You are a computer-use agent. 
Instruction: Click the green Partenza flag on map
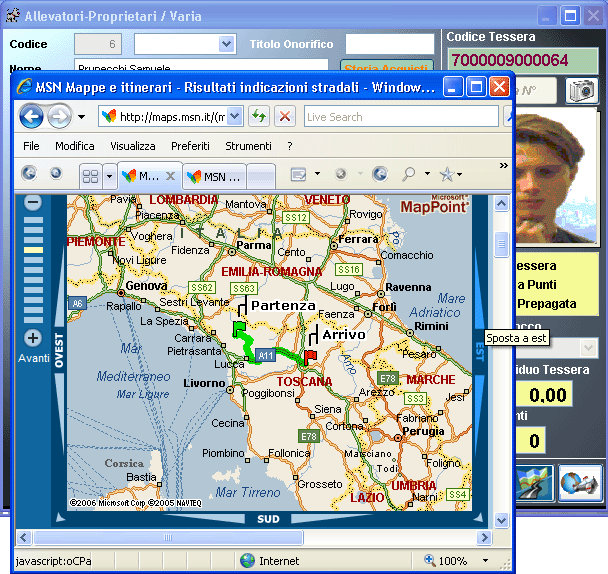[x=239, y=329]
